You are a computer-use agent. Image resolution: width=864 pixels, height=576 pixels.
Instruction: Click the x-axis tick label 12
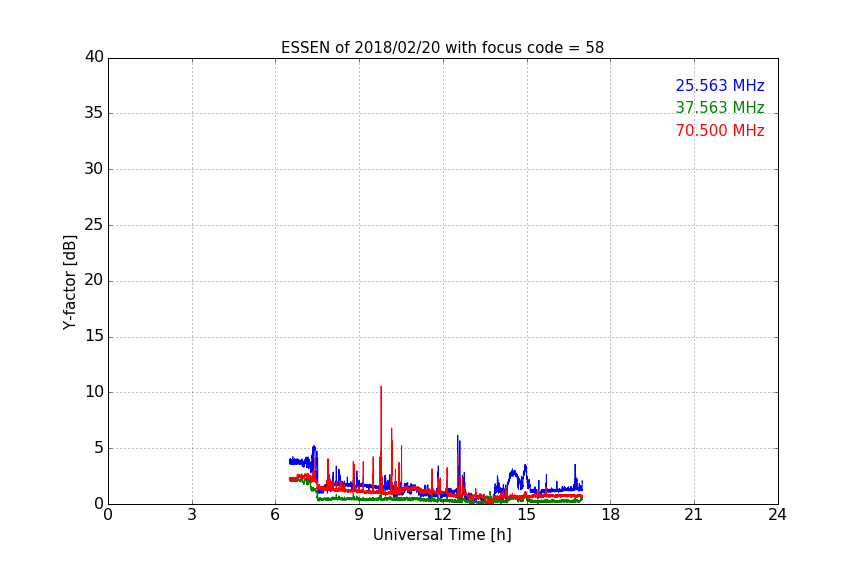(x=442, y=515)
